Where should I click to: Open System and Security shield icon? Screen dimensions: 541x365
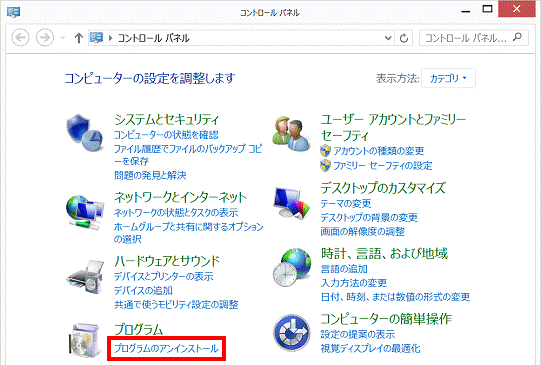pyautogui.click(x=85, y=133)
